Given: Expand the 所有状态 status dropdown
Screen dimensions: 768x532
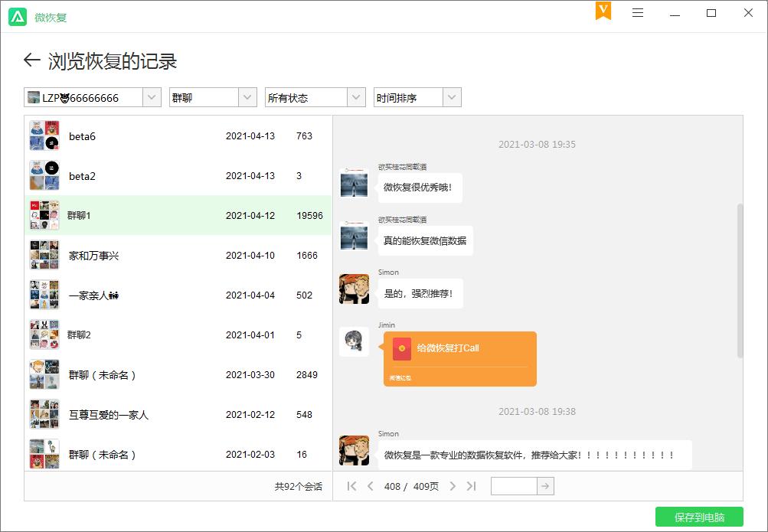Looking at the screenshot, I should (x=356, y=97).
